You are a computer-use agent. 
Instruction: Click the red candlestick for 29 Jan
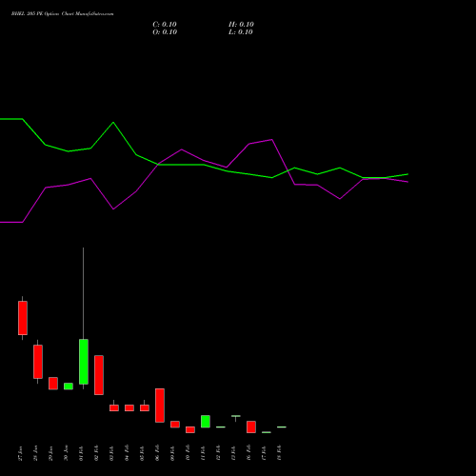pos(53,384)
